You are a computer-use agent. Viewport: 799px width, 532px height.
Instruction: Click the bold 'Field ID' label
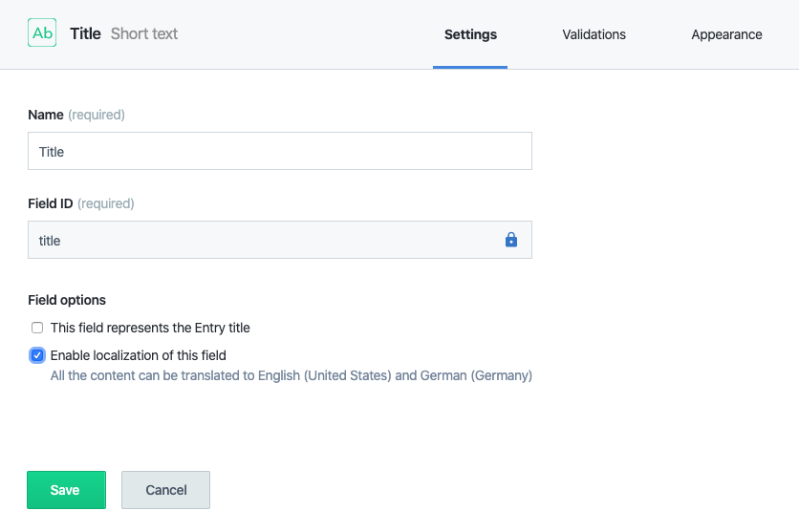pos(50,203)
